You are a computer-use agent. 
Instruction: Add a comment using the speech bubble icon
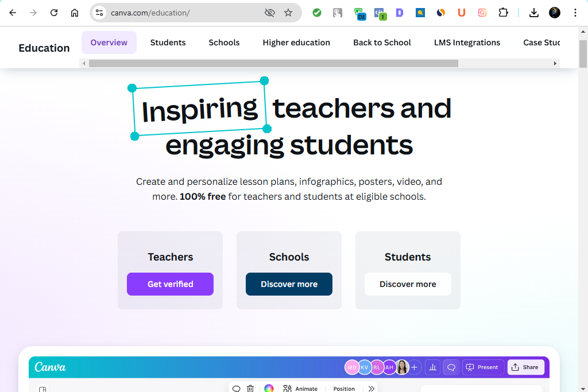click(x=236, y=389)
